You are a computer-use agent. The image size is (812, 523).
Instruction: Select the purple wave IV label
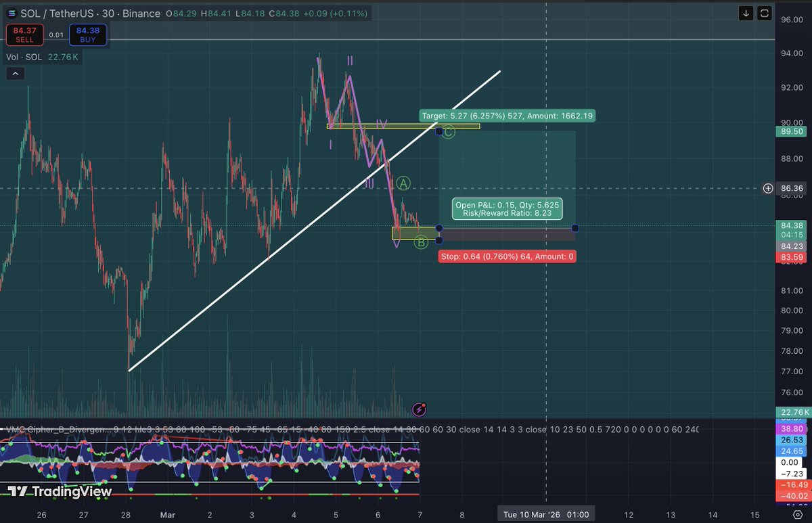382,124
